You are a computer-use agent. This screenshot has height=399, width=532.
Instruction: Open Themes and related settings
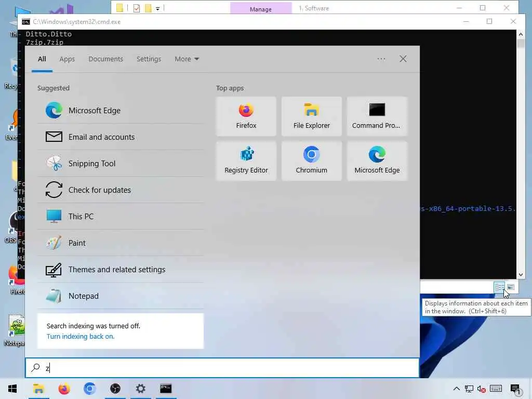coord(121,270)
